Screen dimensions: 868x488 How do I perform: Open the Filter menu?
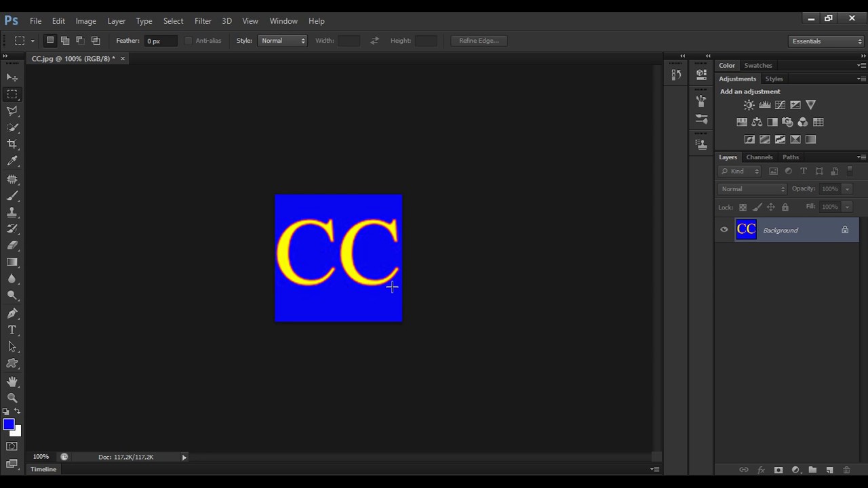[203, 21]
